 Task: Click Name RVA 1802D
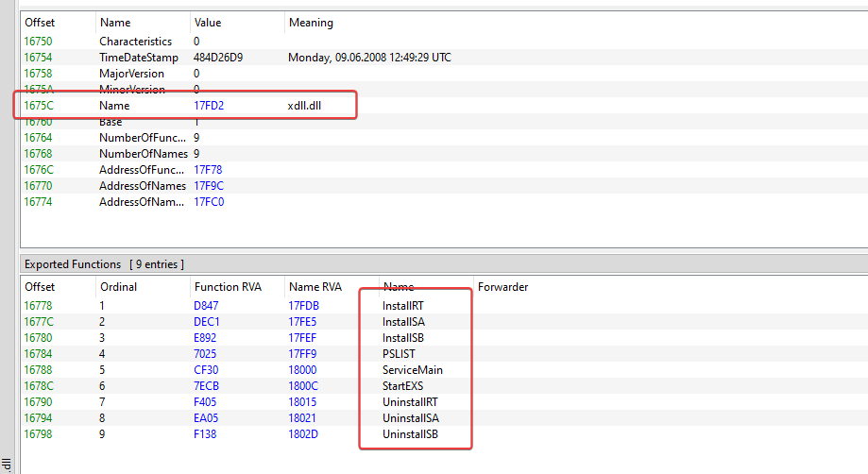click(x=303, y=434)
